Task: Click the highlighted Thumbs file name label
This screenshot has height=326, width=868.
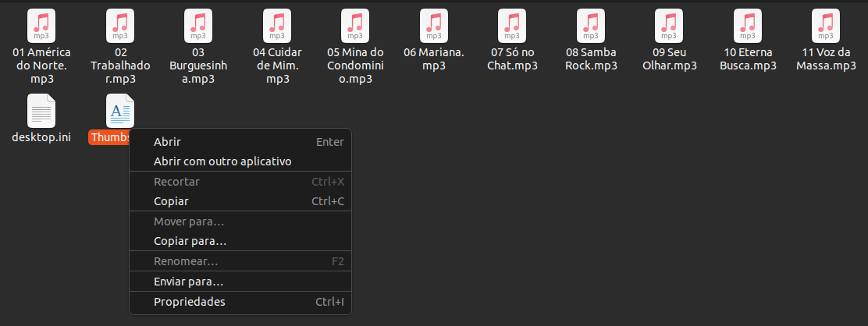Action: click(109, 137)
